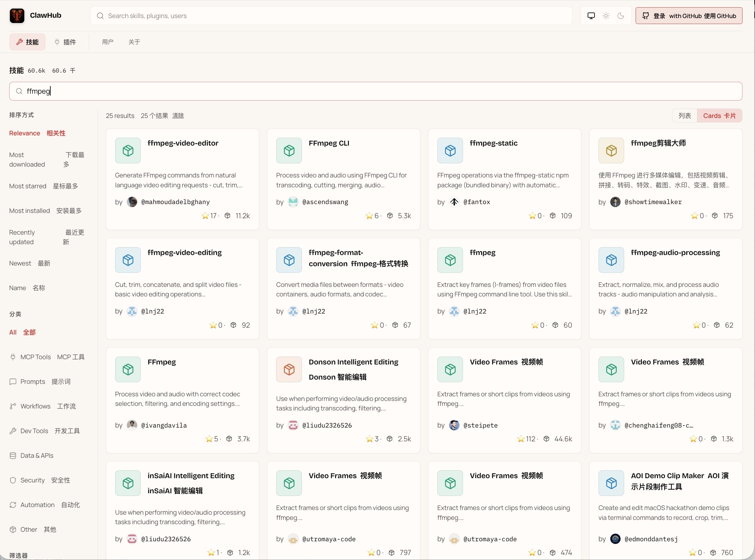Switch to 列表 list view
The width and height of the screenshot is (755, 560).
pyautogui.click(x=684, y=116)
